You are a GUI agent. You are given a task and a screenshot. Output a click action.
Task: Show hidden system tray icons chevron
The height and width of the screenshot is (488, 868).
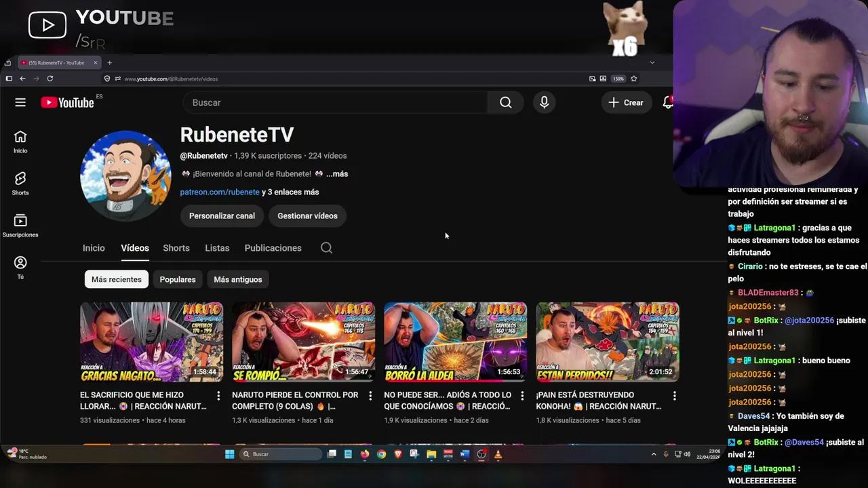point(654,454)
